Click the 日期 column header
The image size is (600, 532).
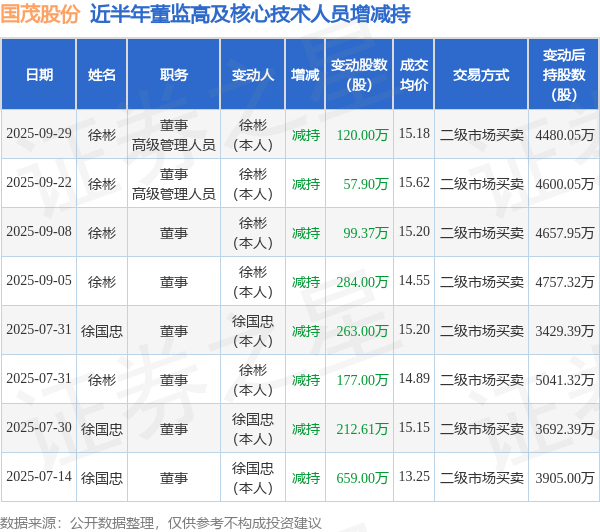[39, 75]
